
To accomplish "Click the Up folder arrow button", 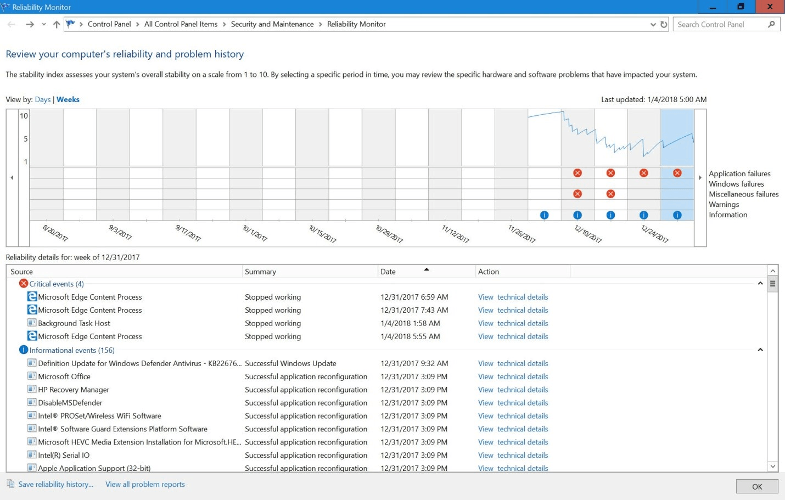I will point(58,24).
